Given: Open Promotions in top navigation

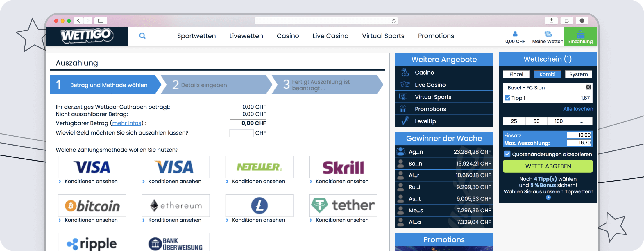Looking at the screenshot, I should [x=436, y=36].
